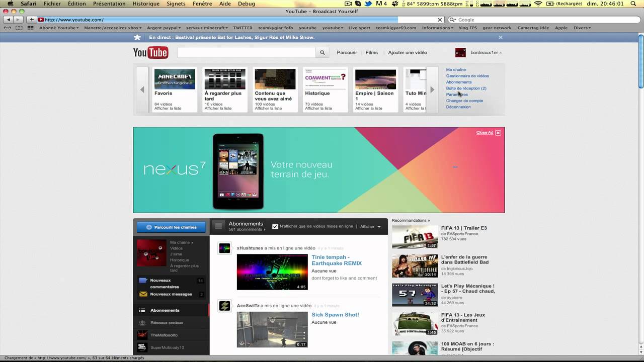Click the YouTube search input field
This screenshot has height=362, width=644.
pyautogui.click(x=246, y=52)
